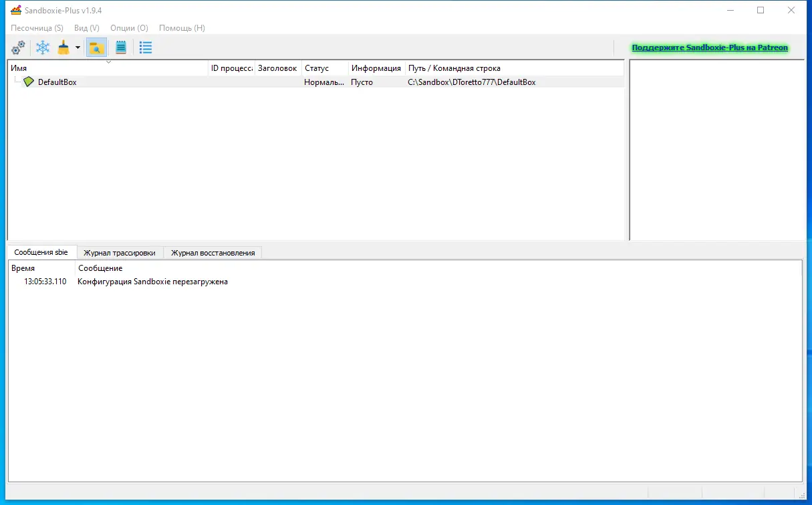Click the broom cleanup icon

click(x=63, y=47)
